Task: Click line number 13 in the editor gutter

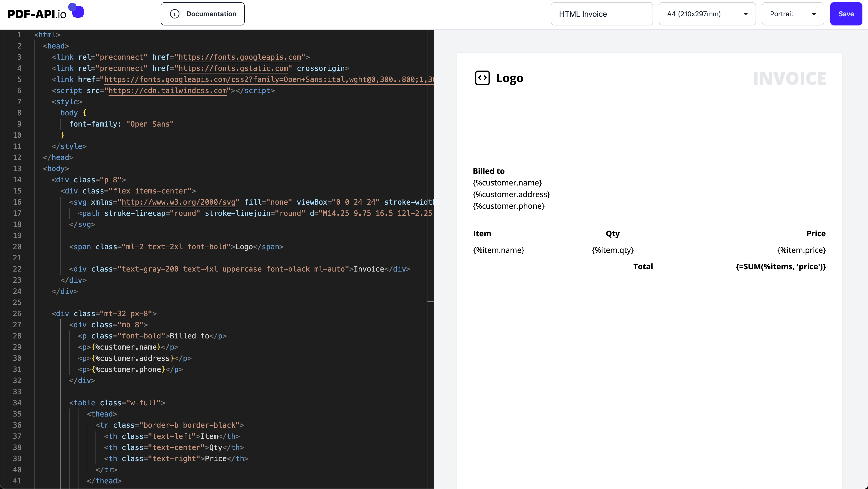Action: pyautogui.click(x=17, y=169)
